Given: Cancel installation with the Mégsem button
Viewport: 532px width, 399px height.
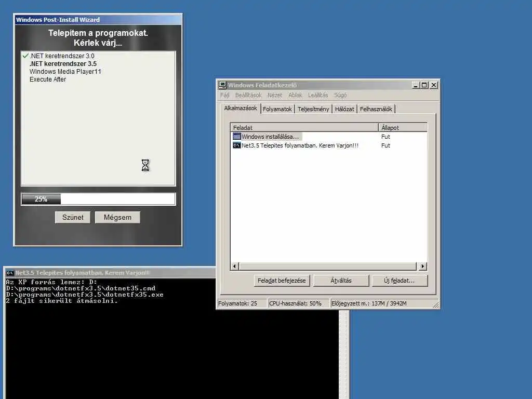Looking at the screenshot, I should pos(117,217).
